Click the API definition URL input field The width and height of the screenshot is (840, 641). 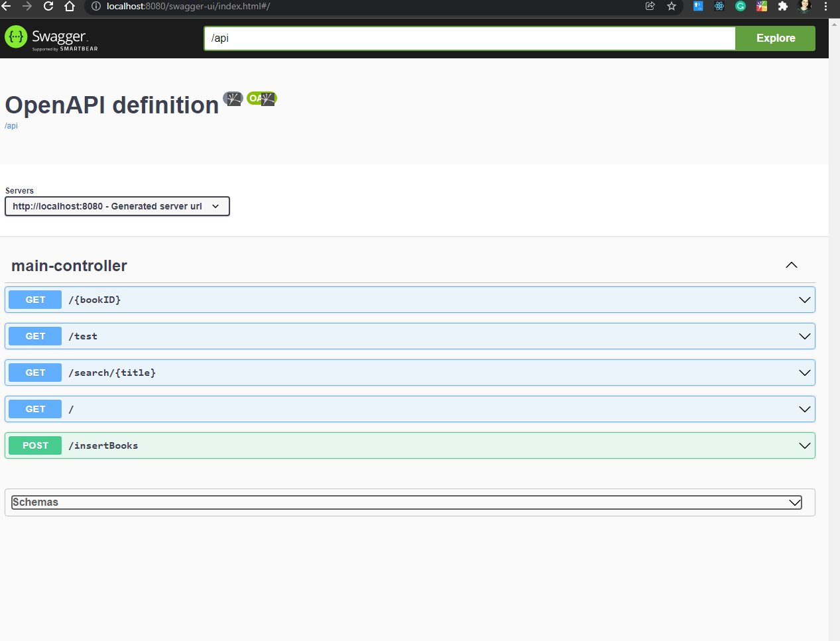pos(469,38)
